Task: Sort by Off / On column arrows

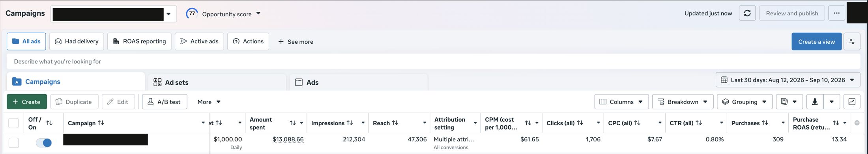Action: pyautogui.click(x=49, y=123)
